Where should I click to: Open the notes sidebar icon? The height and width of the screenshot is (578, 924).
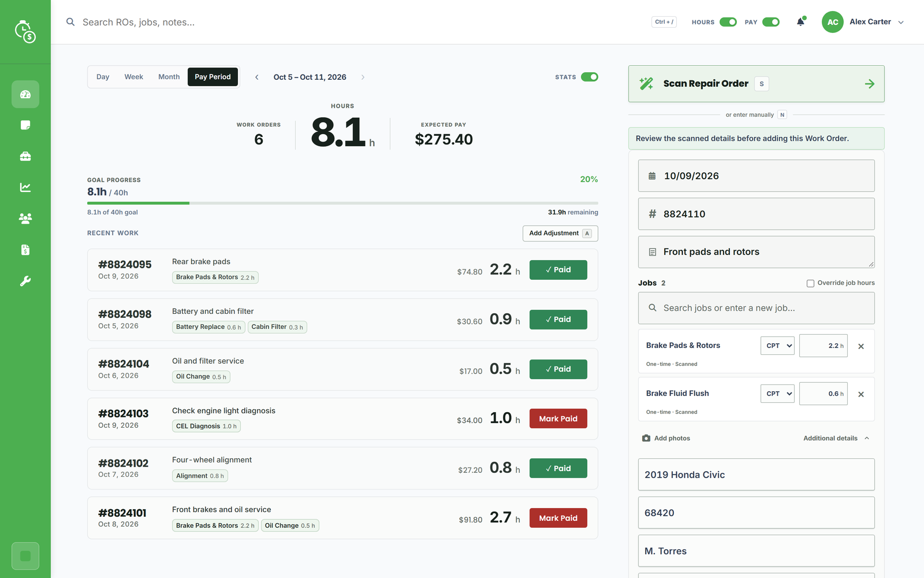(x=25, y=125)
